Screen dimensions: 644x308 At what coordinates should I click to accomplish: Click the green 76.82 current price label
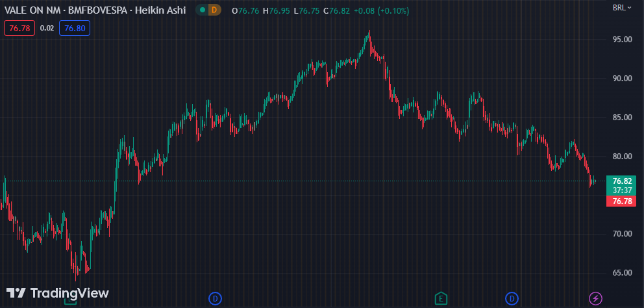click(621, 181)
